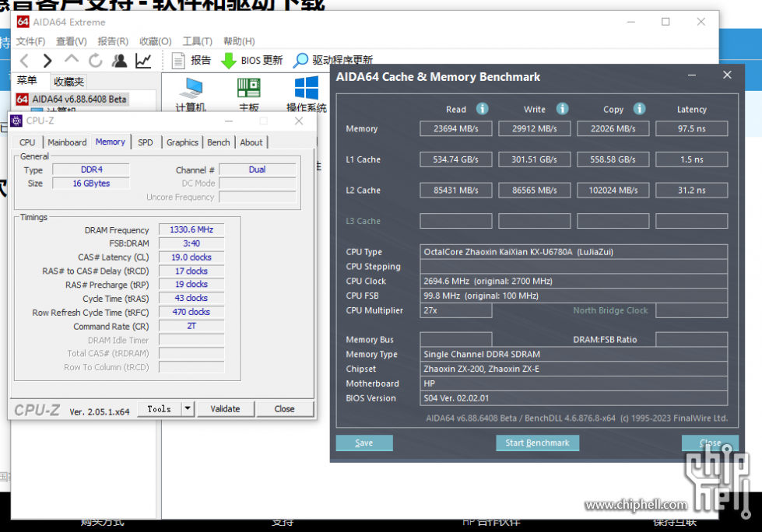Click the Command Rate 2T value
The width and height of the screenshot is (762, 532).
[191, 326]
